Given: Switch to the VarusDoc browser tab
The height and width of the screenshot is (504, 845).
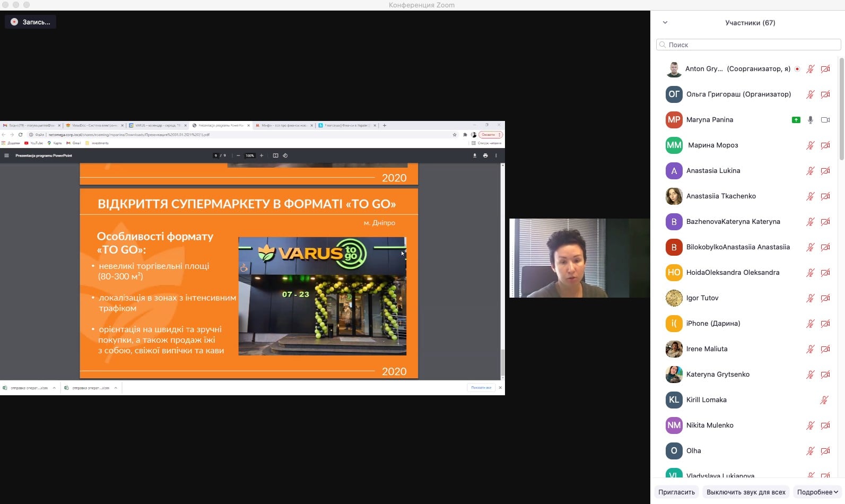Looking at the screenshot, I should (x=94, y=126).
